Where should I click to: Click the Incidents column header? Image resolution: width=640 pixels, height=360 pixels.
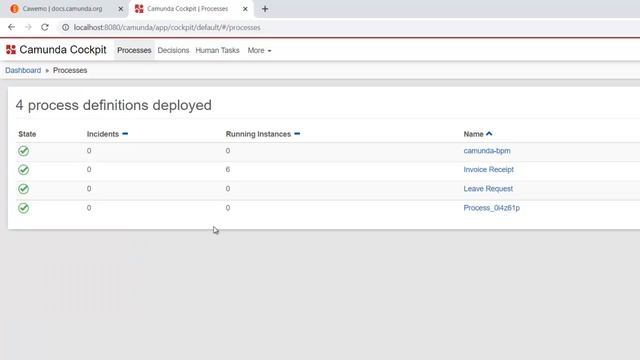point(103,134)
